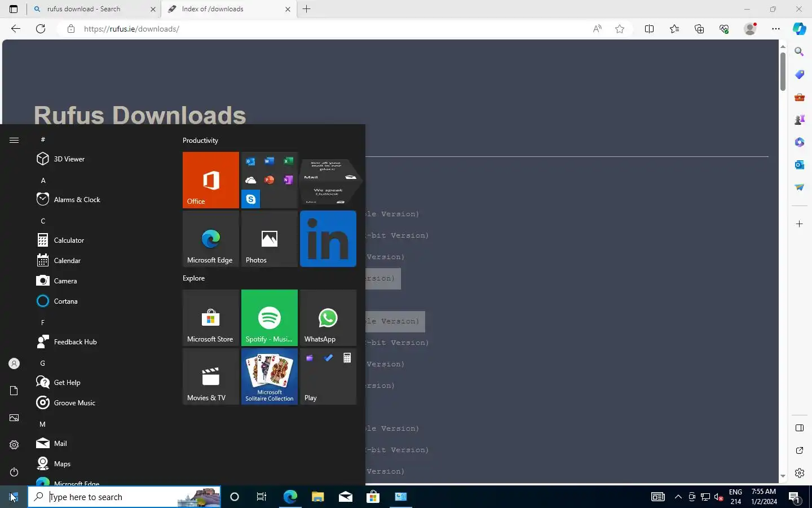Open the user account icon in Start rail

coord(14,364)
